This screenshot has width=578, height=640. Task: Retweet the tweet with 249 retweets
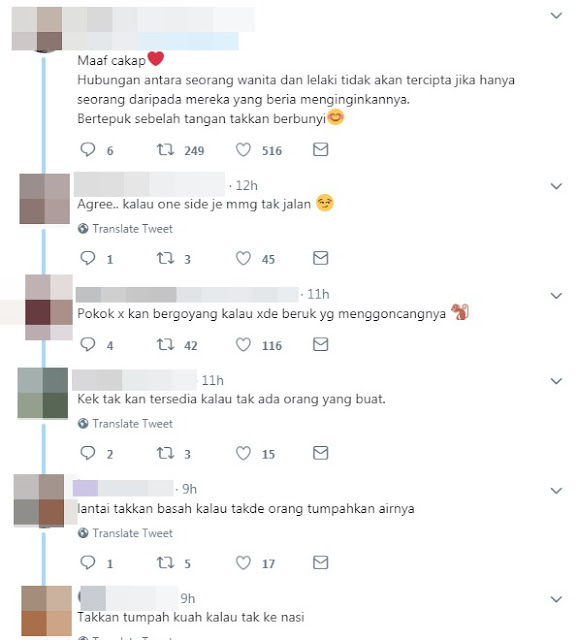click(165, 150)
